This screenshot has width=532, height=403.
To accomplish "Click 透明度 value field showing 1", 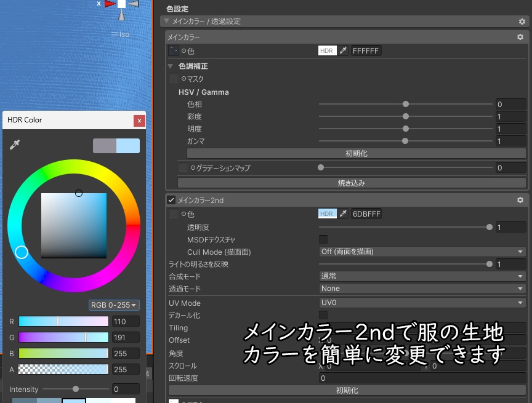I will click(x=510, y=227).
